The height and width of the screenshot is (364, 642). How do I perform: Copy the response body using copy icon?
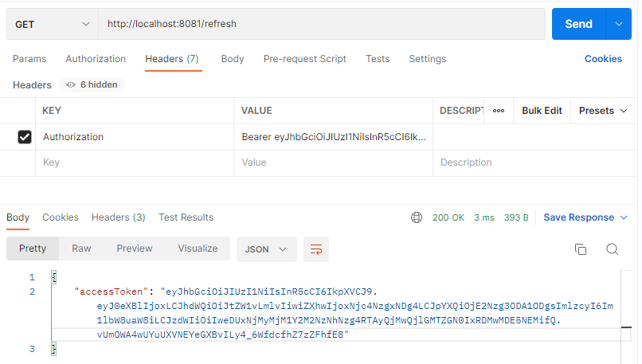coord(581,249)
